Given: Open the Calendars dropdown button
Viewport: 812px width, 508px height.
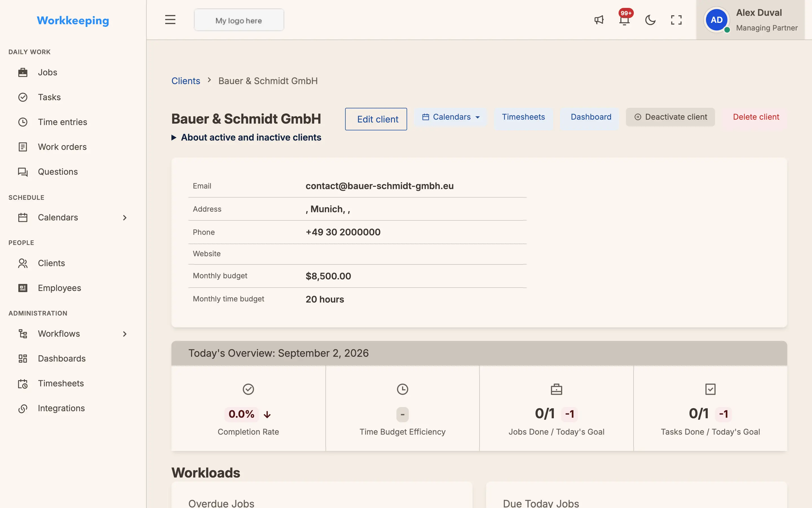Looking at the screenshot, I should [x=451, y=117].
